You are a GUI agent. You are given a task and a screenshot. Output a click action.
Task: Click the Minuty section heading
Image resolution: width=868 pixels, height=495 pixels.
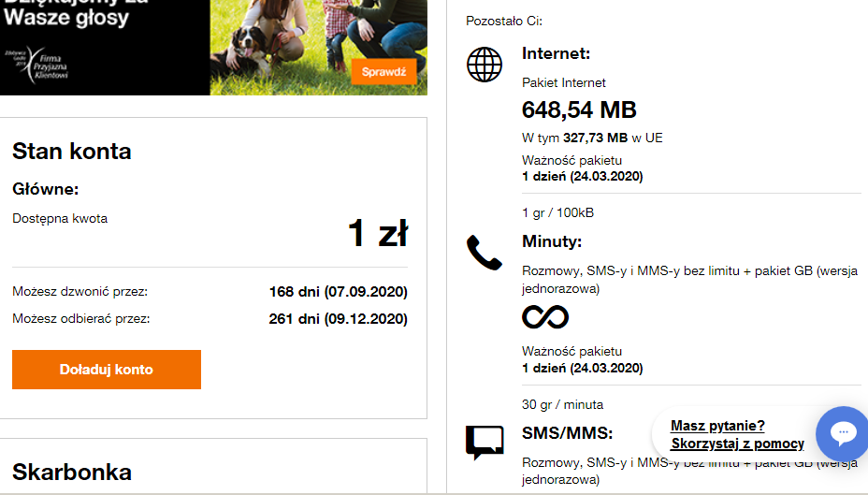(552, 241)
